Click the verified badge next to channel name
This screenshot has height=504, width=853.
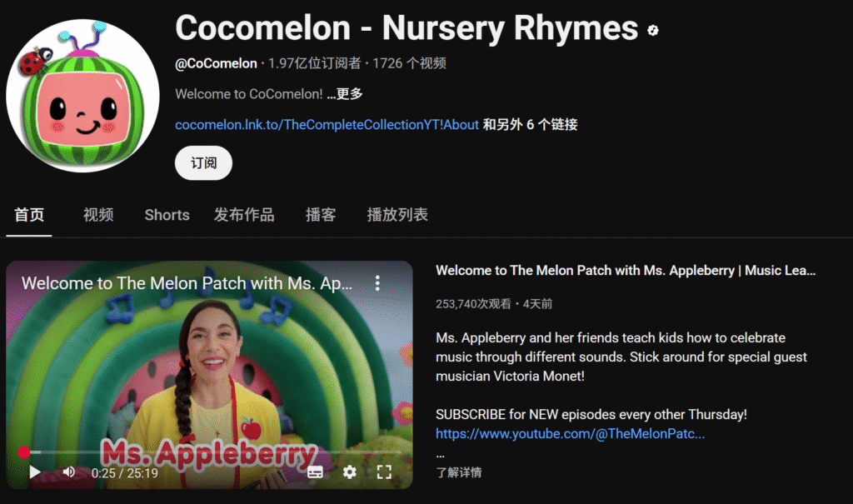pos(653,31)
